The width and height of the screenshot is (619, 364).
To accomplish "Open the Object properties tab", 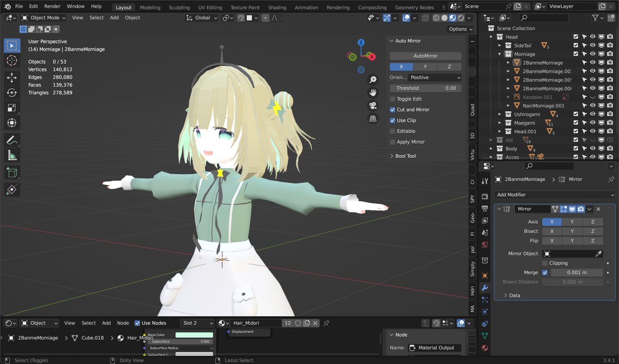I will click(484, 275).
